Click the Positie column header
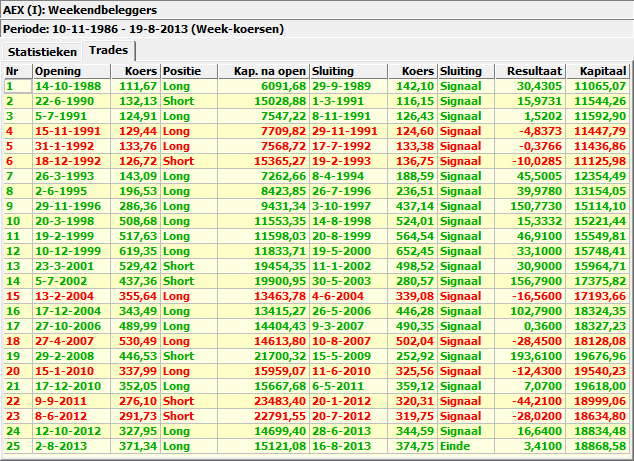 point(189,71)
